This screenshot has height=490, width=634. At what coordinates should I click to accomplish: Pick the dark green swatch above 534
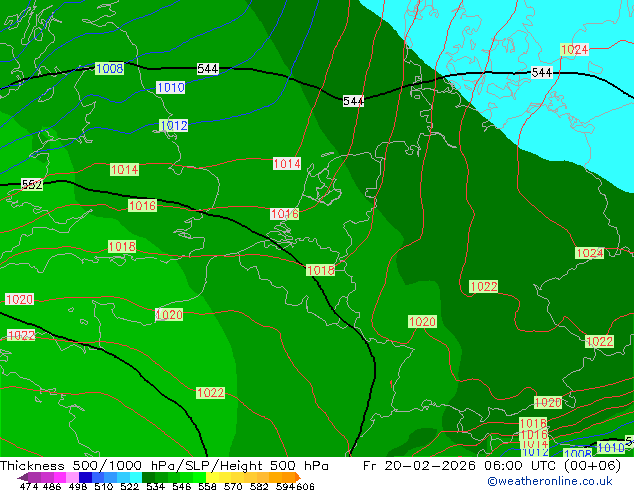coord(149,477)
